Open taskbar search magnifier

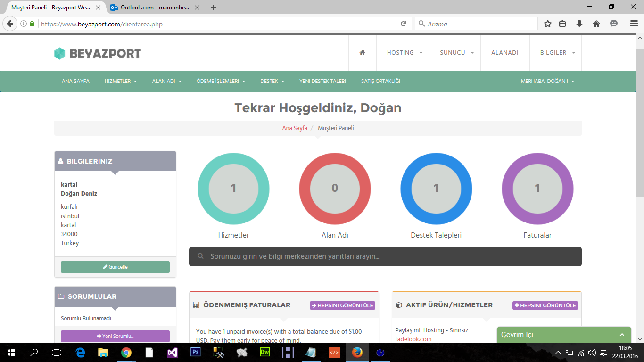point(34,353)
